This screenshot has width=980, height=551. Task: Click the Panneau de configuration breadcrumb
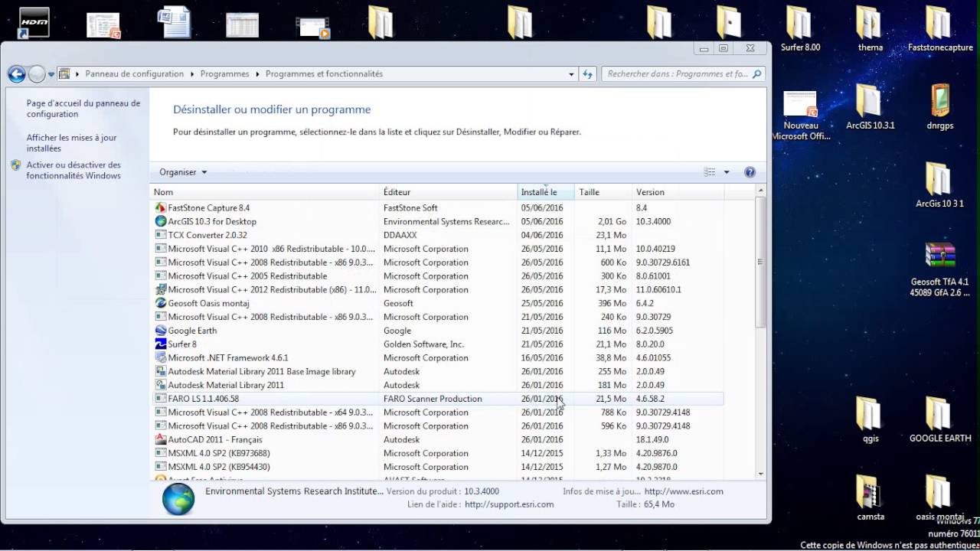pyautogui.click(x=135, y=74)
